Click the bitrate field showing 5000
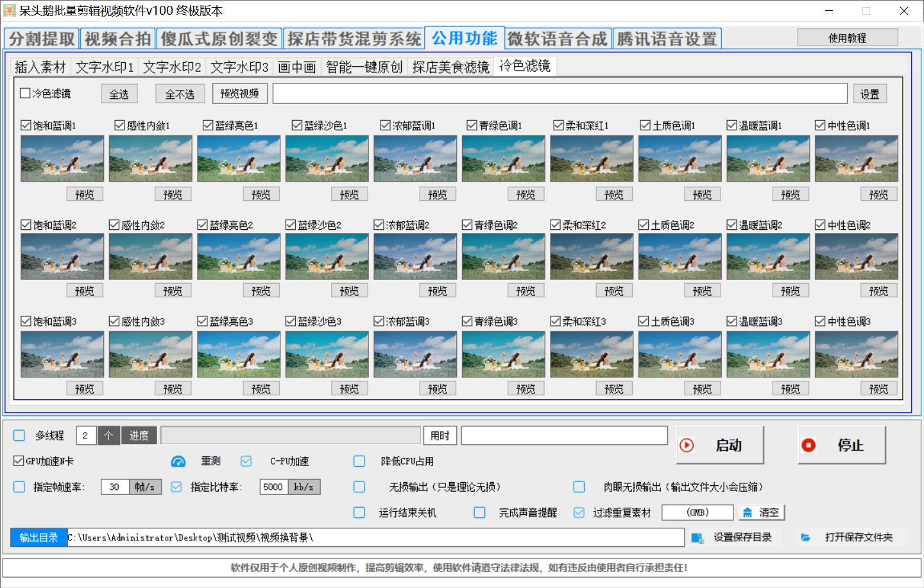The height and width of the screenshot is (588, 924). 274,487
